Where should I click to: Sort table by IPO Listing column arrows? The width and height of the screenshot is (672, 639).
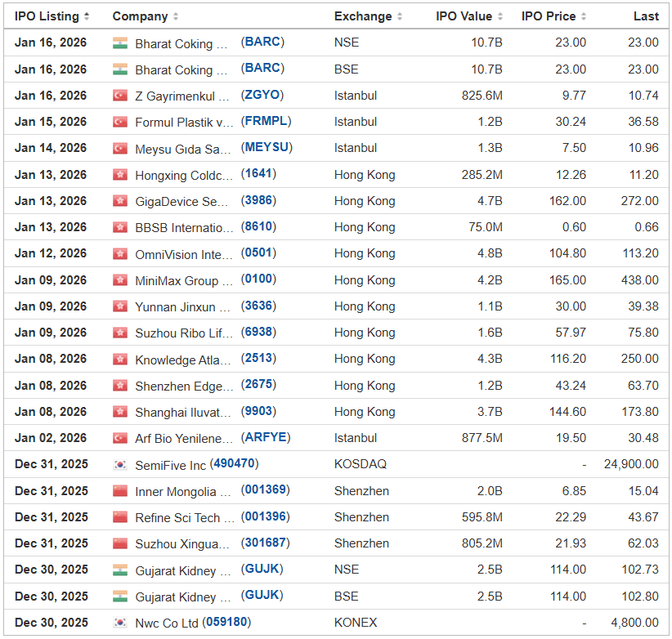(x=87, y=16)
